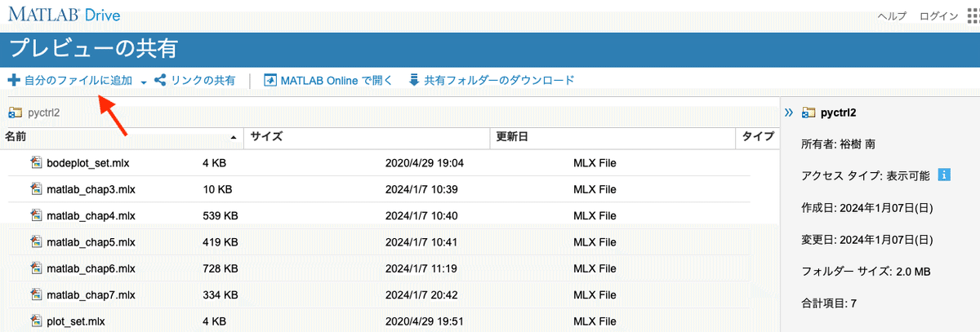Click pyctrl2 title in details panel
The height and width of the screenshot is (332, 980).
click(839, 113)
